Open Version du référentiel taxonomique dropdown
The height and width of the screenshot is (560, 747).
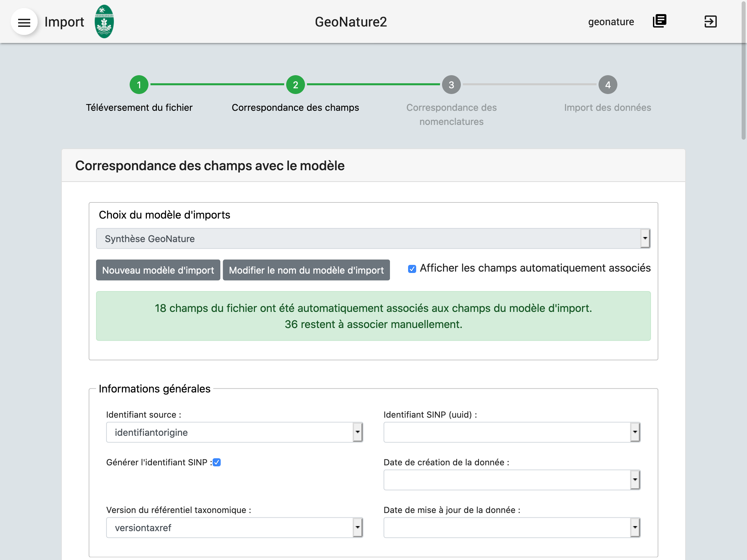(x=234, y=528)
